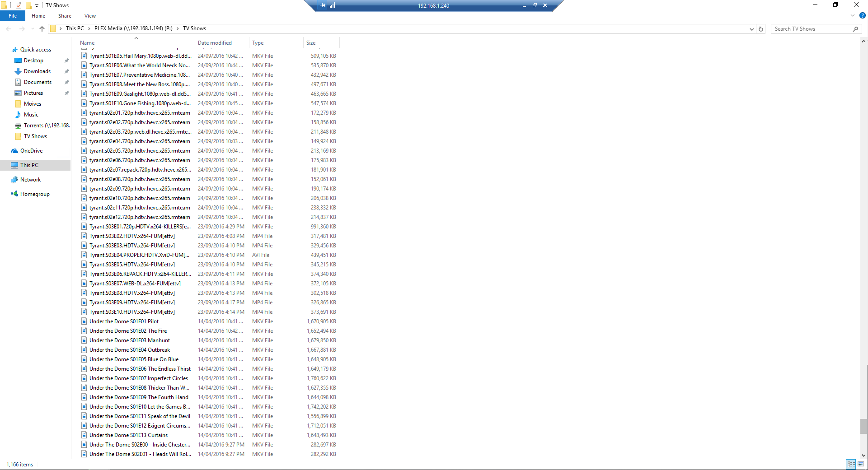868x470 pixels.
Task: Select the file tyrant.s02e07.repack.720p
Action: [141, 170]
